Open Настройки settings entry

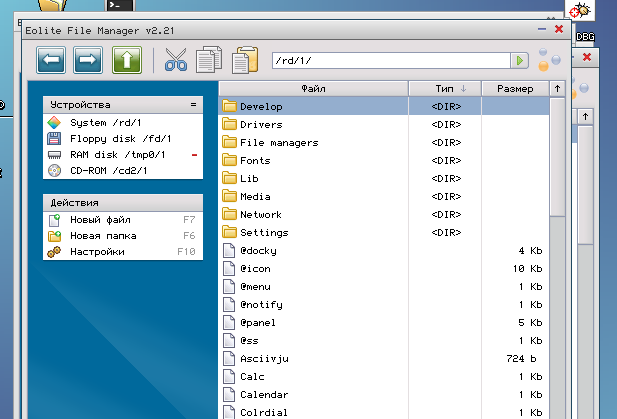[x=97, y=252]
